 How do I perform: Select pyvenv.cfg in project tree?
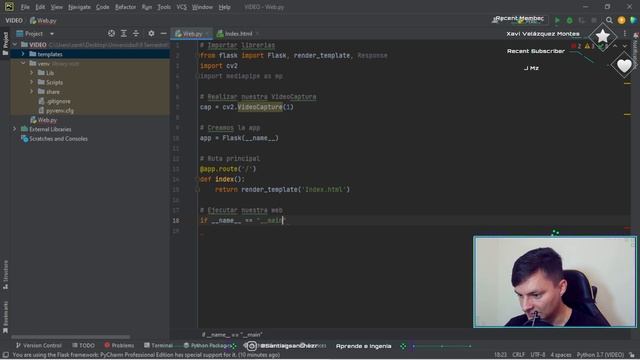60,111
